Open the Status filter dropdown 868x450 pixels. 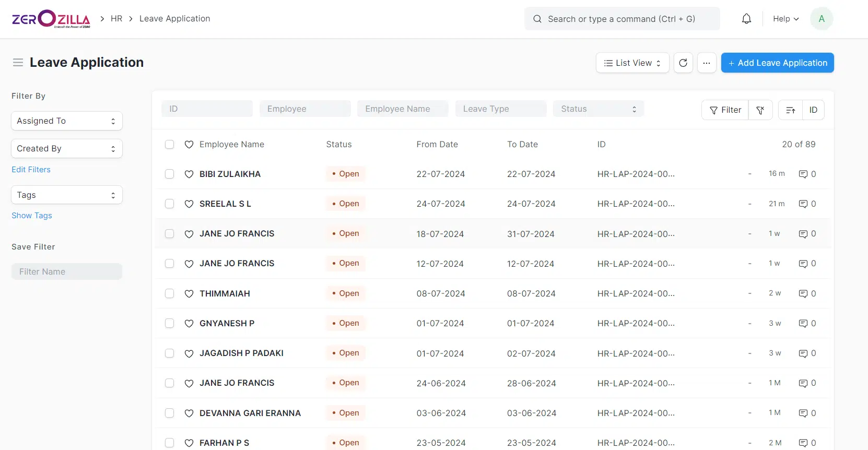(598, 109)
